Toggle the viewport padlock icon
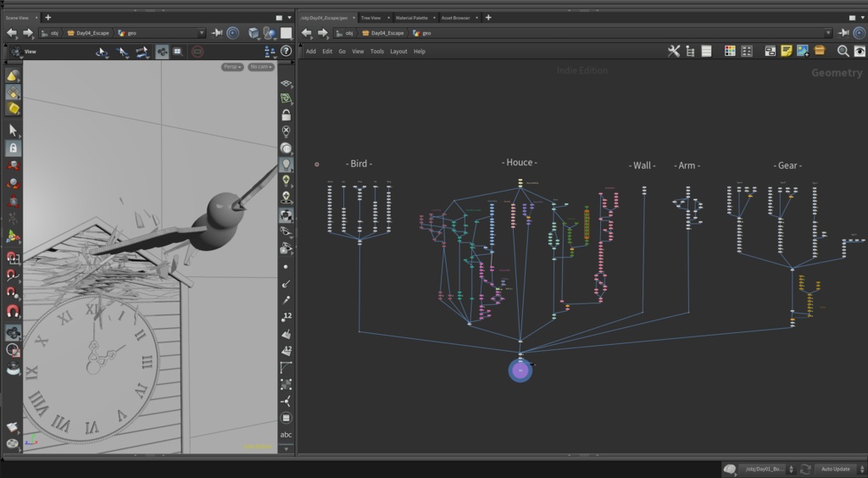 tap(287, 114)
